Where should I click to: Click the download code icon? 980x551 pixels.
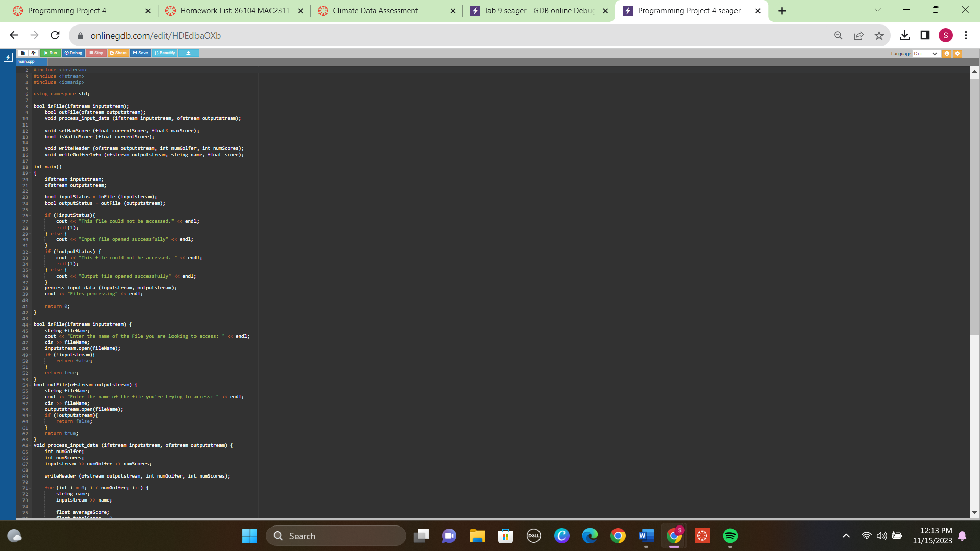[188, 53]
